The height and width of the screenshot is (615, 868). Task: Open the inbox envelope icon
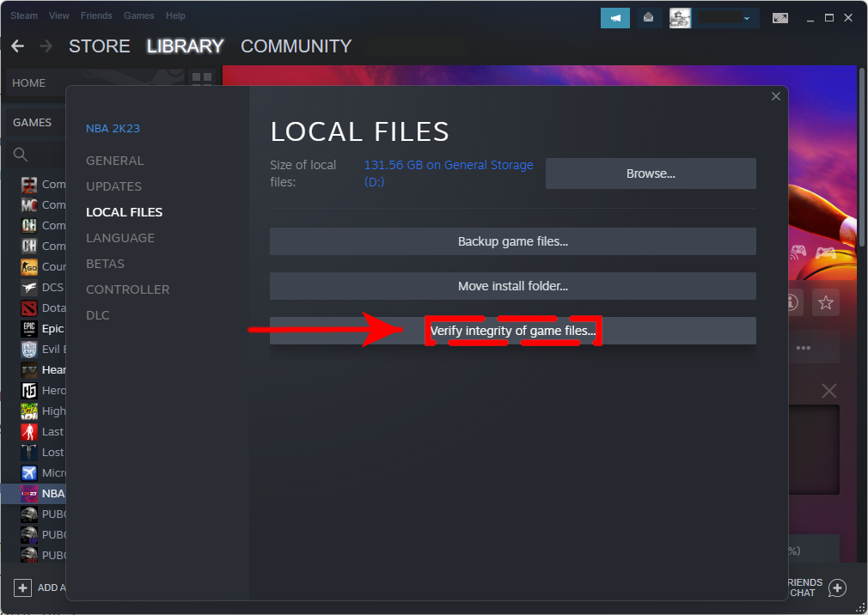pos(648,18)
